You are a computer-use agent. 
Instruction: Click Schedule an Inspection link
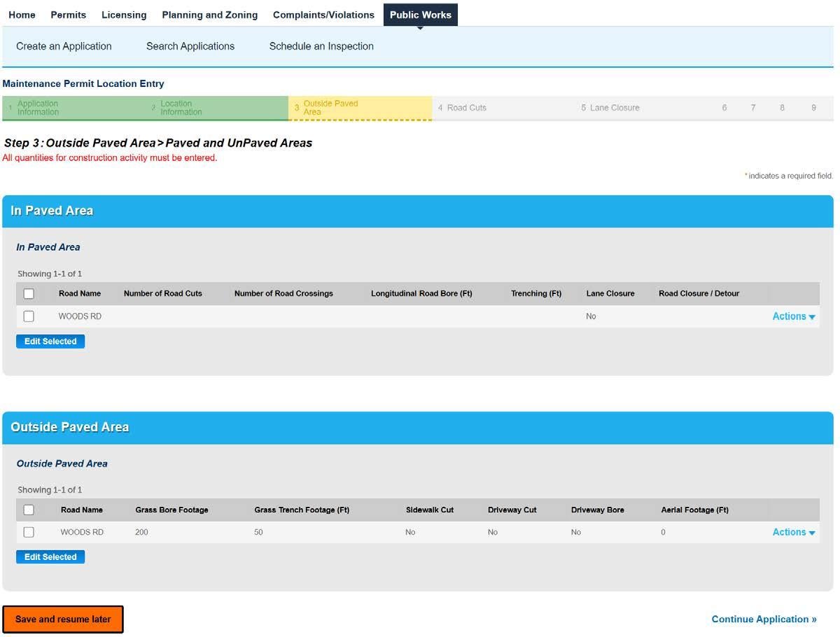pos(321,46)
